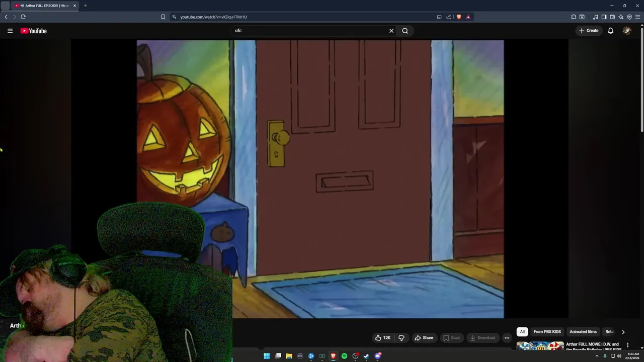Open the vertical tabs button at top-left

click(5, 6)
